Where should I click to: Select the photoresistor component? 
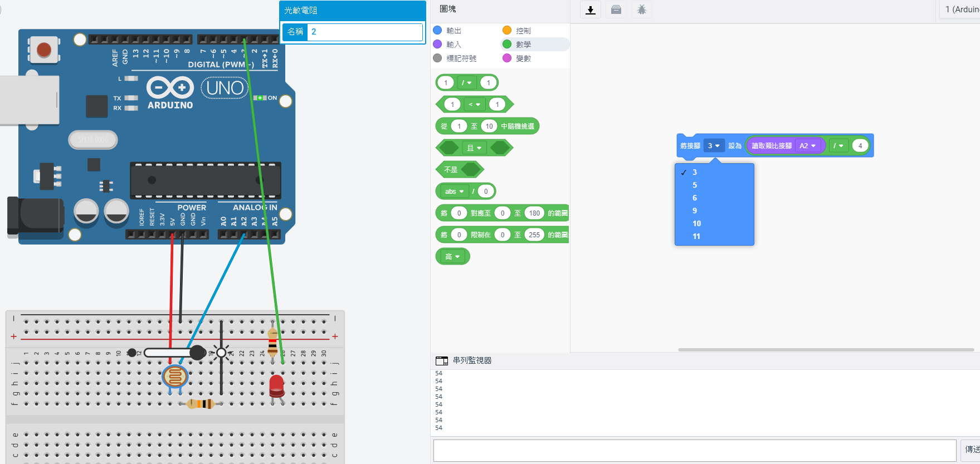(175, 377)
